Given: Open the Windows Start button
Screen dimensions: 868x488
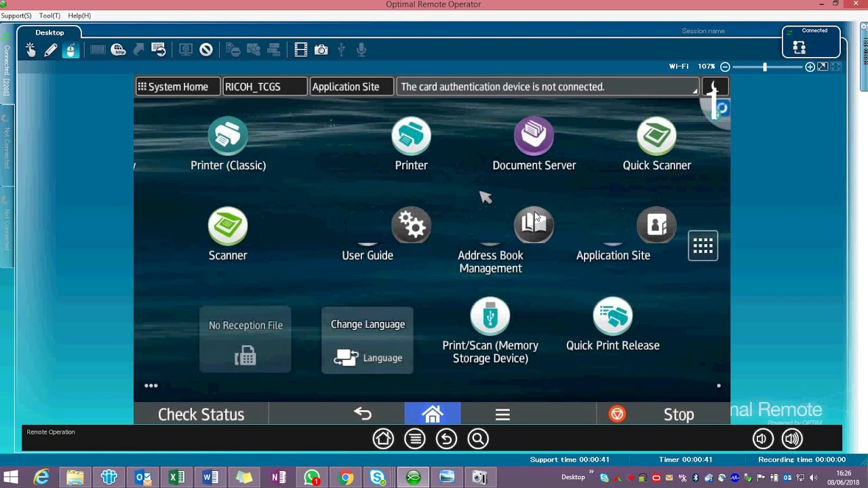Looking at the screenshot, I should (11, 478).
